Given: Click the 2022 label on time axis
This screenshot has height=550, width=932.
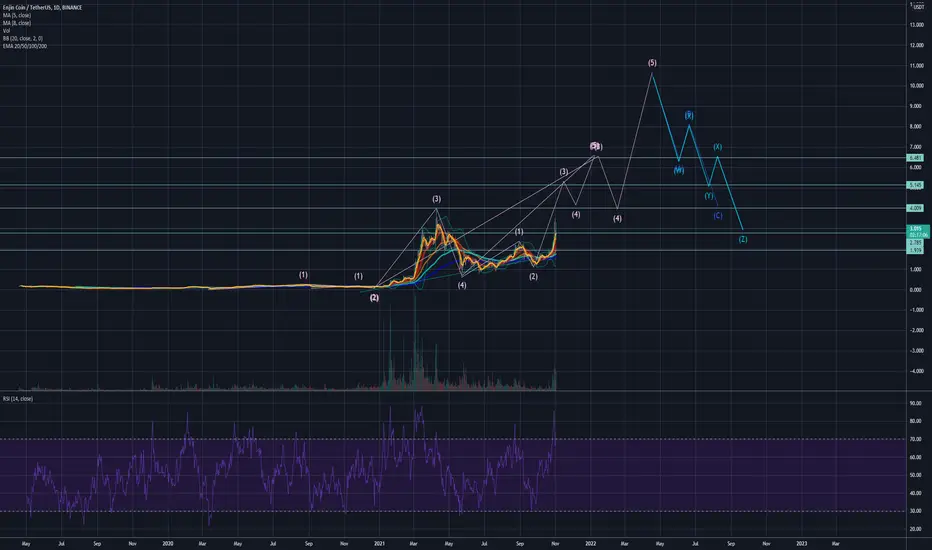Looking at the screenshot, I should click(590, 543).
